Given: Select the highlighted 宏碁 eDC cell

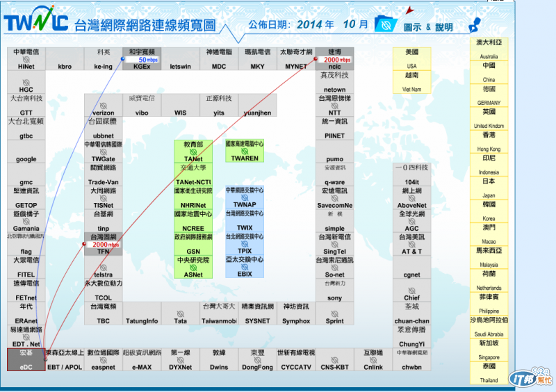Looking at the screenshot, I should click(x=26, y=360).
